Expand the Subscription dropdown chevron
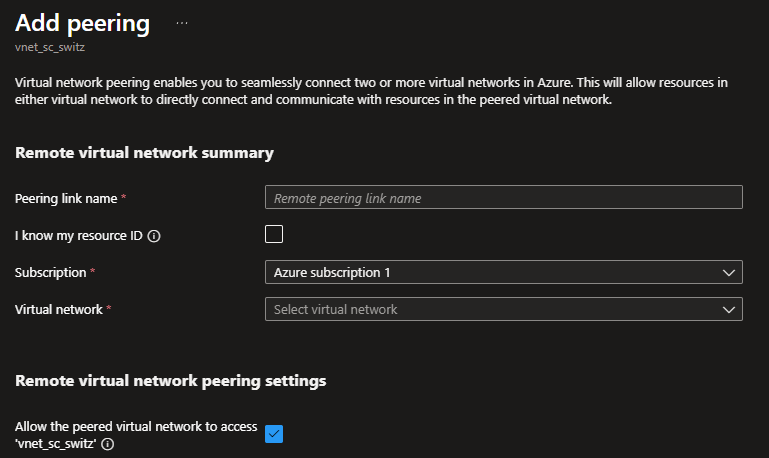Image resolution: width=769 pixels, height=458 pixels. pyautogui.click(x=728, y=272)
